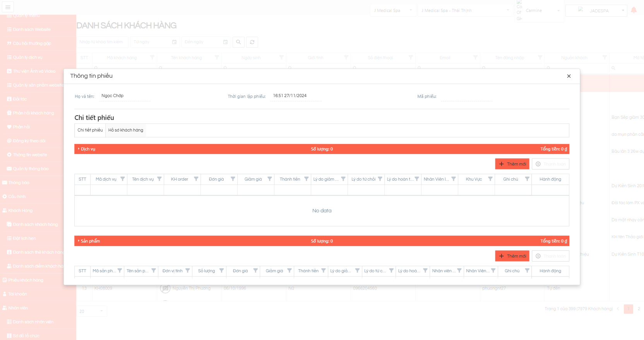The width and height of the screenshot is (644, 340).
Task: Click the Mã phiếu input field
Action: click(x=466, y=96)
